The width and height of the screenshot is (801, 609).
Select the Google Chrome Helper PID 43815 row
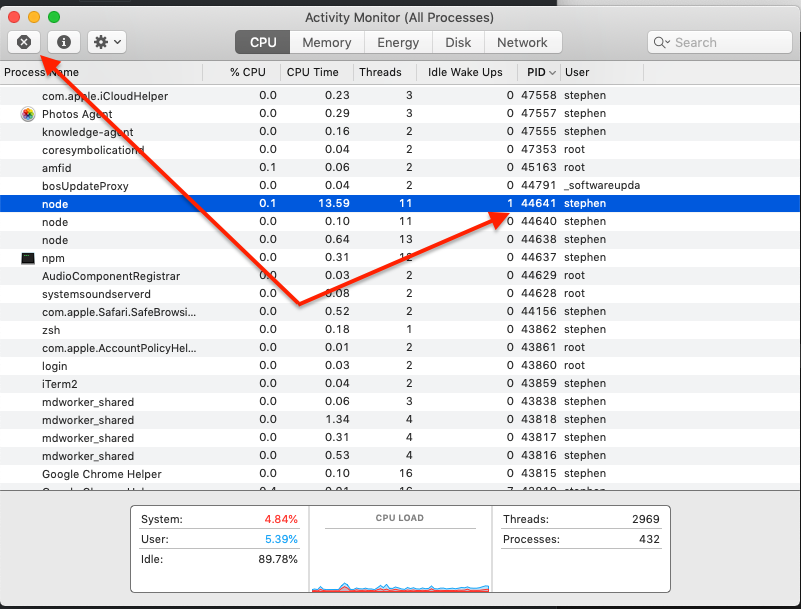[400, 474]
